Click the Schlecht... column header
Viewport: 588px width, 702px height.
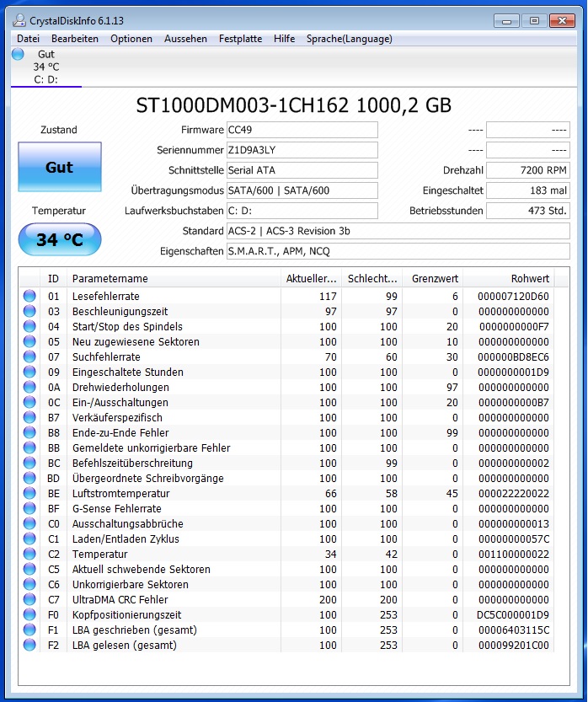click(x=372, y=278)
